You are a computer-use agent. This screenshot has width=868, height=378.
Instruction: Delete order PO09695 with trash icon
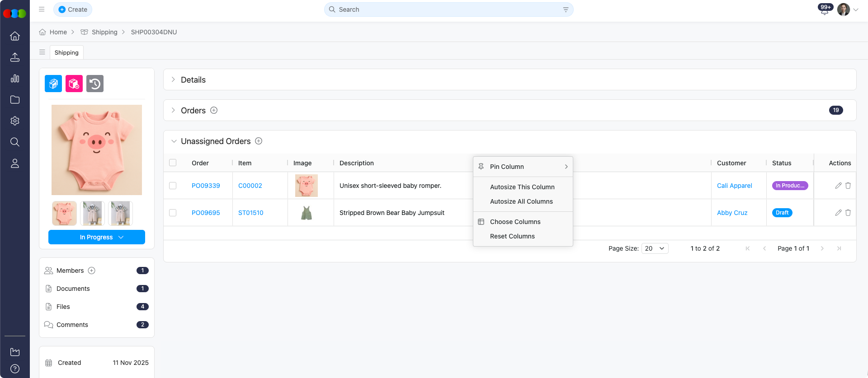tap(848, 213)
